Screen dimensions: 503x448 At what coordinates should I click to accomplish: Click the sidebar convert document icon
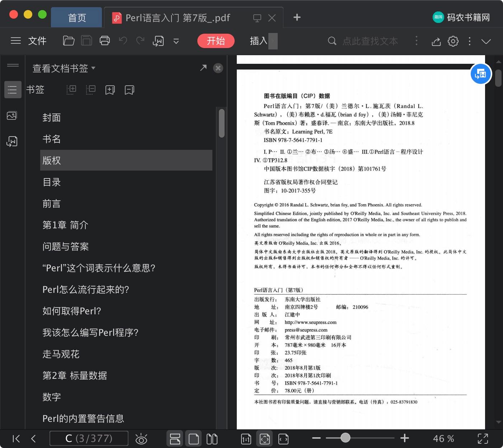(12, 141)
